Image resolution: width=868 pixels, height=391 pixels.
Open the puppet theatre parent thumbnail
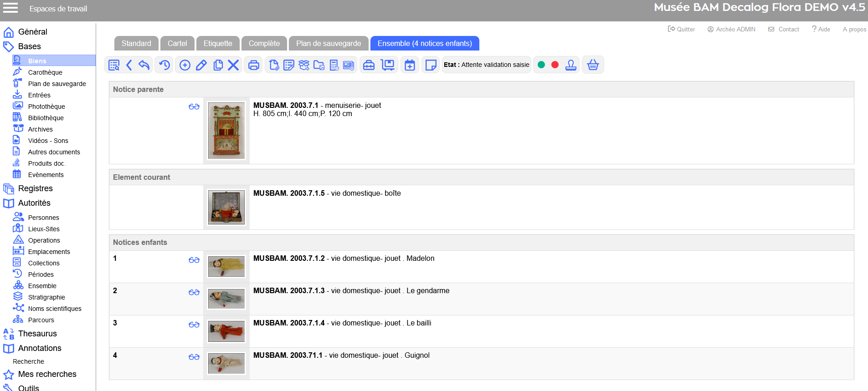226,131
